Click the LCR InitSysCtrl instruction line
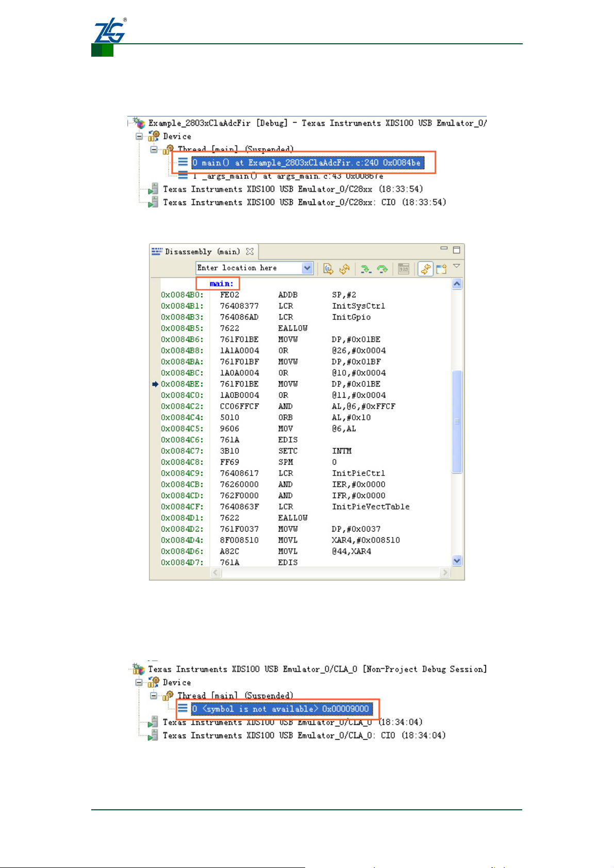614x868 pixels. click(x=302, y=307)
